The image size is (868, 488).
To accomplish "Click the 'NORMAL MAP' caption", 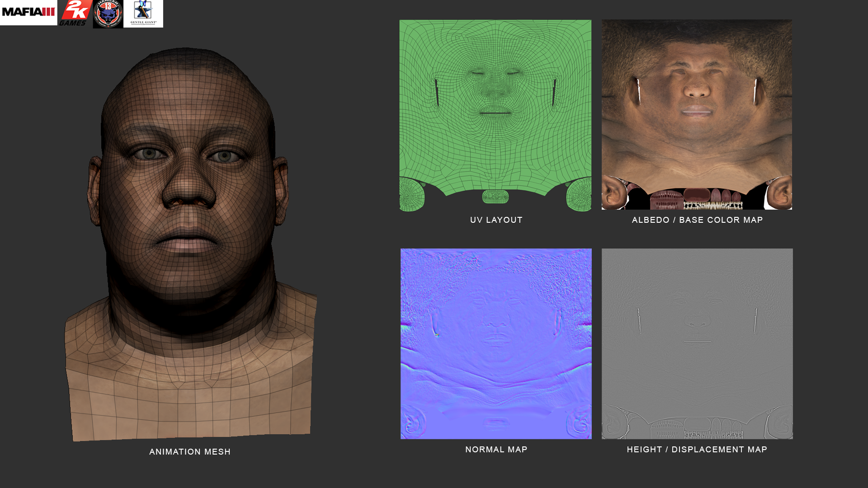I will [x=496, y=450].
